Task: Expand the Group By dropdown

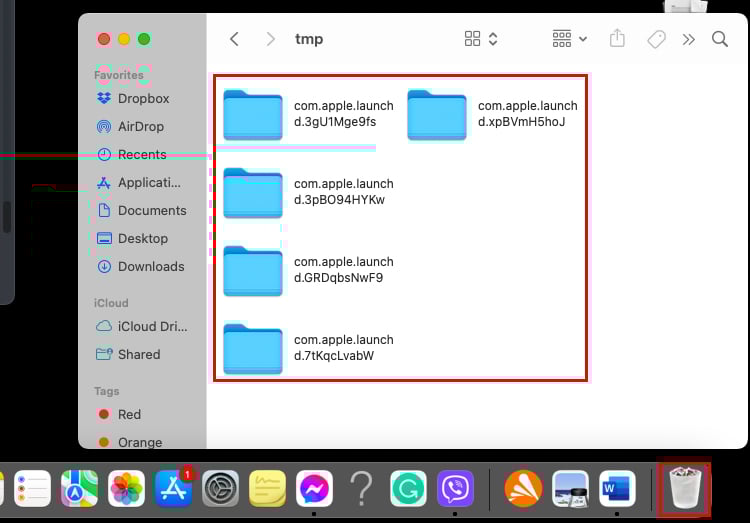Action: pyautogui.click(x=569, y=39)
